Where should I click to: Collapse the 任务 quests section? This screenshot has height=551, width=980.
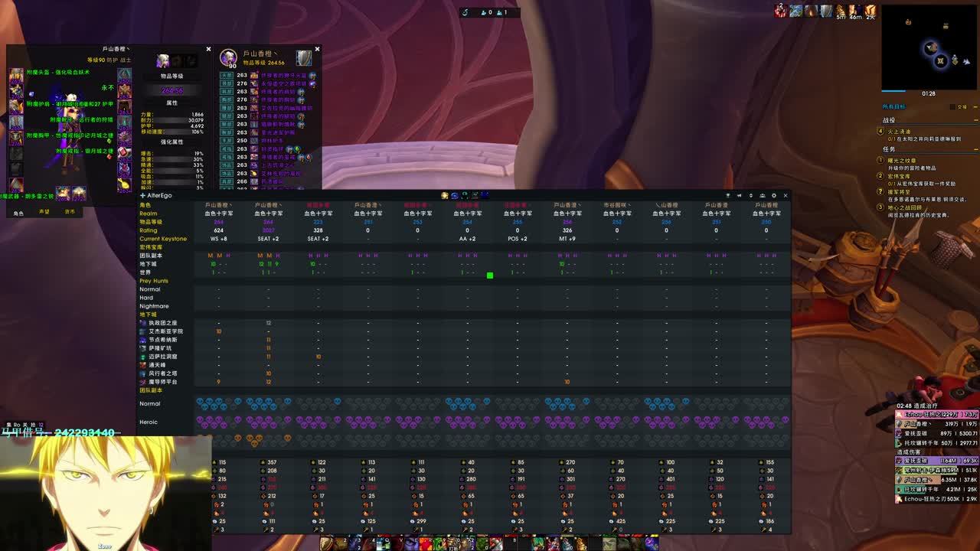(x=974, y=150)
